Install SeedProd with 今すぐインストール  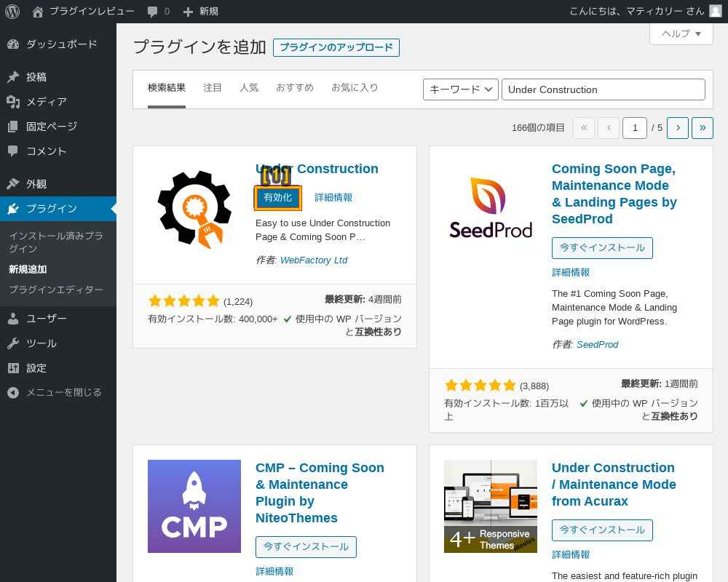(x=602, y=248)
